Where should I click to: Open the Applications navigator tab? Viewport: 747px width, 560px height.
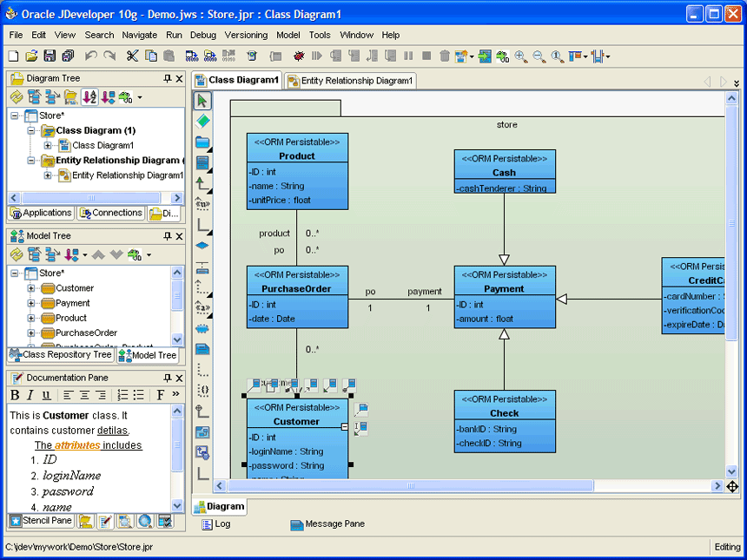41,213
